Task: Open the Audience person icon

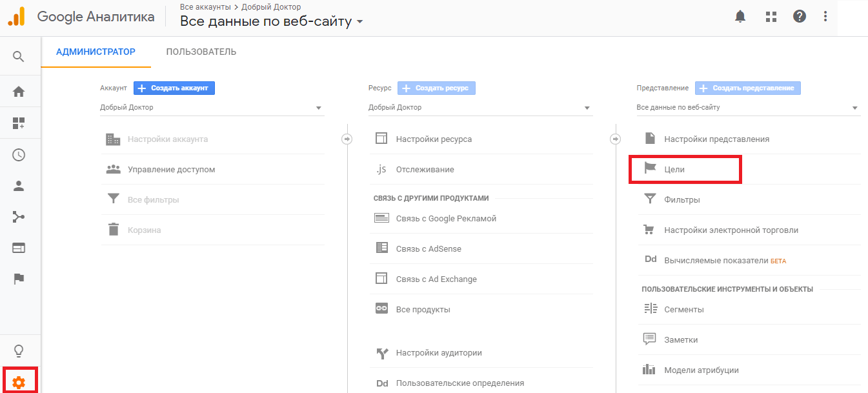Action: 19,186
